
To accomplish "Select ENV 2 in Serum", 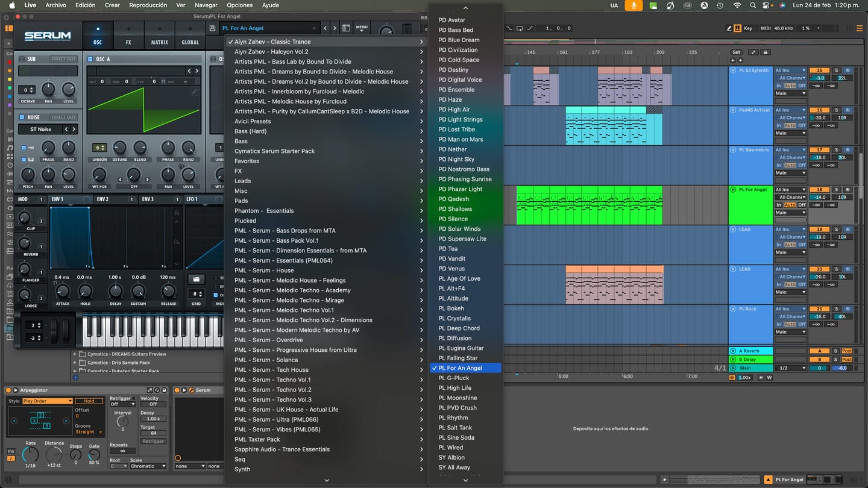I will [x=102, y=199].
